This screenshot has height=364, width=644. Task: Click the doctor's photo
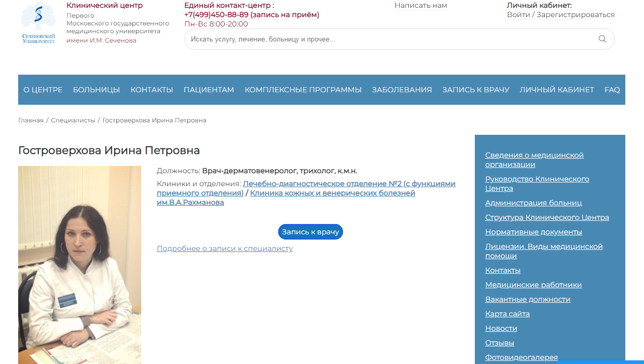(79, 265)
